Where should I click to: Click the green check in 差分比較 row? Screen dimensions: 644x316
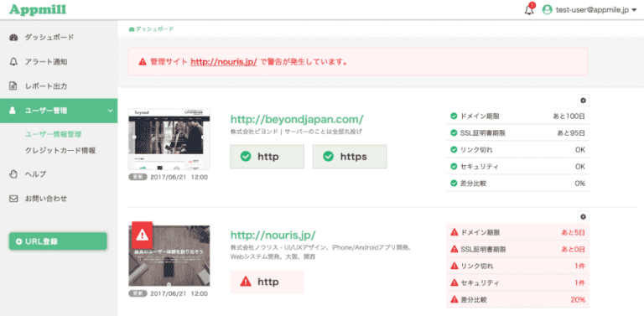pos(454,184)
